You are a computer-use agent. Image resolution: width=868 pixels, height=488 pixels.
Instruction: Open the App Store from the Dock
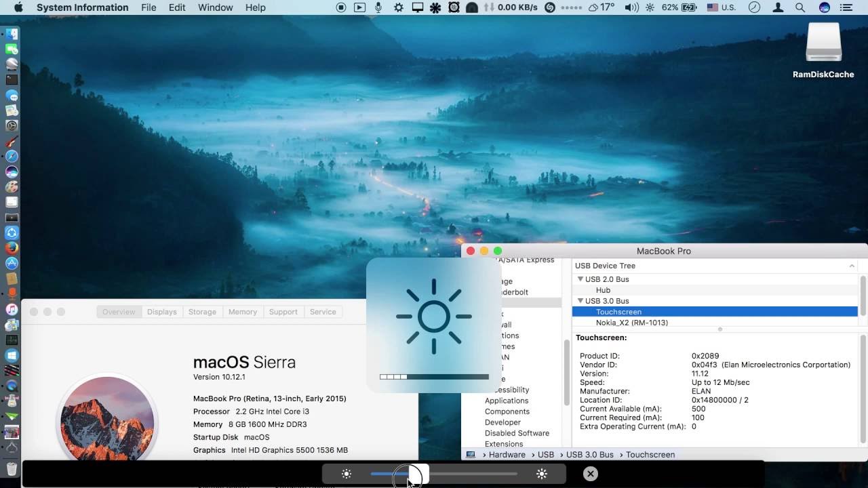12,262
